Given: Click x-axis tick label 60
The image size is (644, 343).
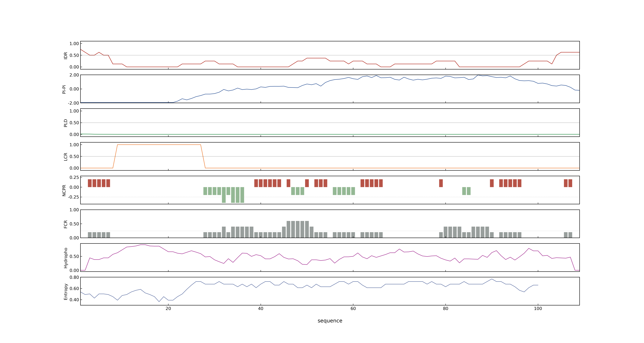Looking at the screenshot, I should [x=353, y=309].
